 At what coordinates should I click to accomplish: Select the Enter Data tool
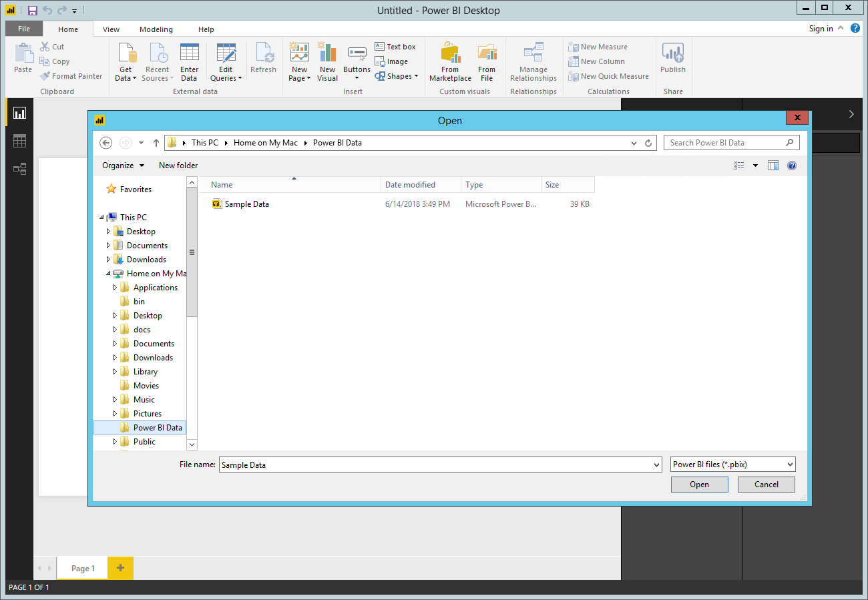click(x=190, y=60)
